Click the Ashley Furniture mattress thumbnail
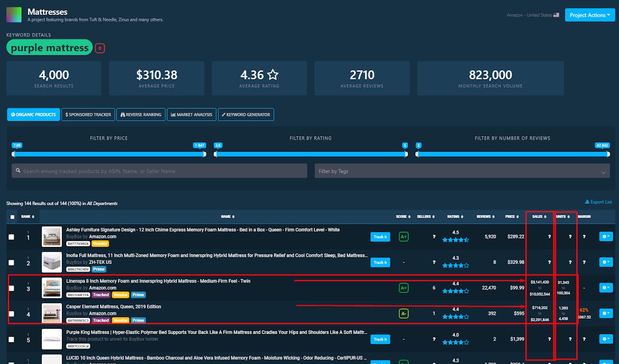This screenshot has height=364, width=619. coord(52,237)
